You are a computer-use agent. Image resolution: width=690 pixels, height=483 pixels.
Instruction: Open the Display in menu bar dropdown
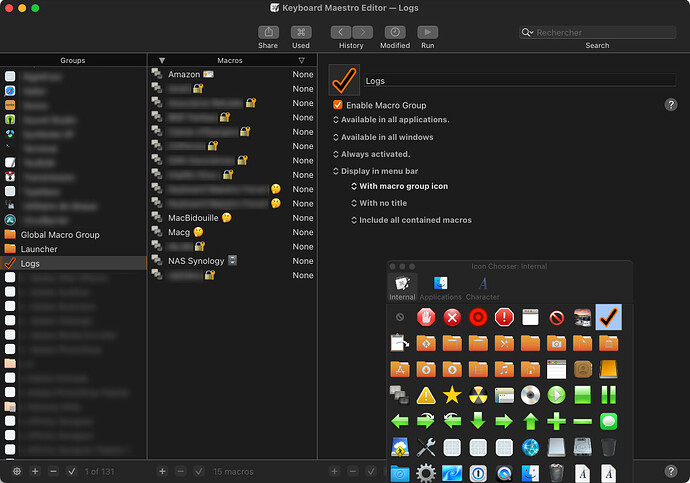pos(375,171)
